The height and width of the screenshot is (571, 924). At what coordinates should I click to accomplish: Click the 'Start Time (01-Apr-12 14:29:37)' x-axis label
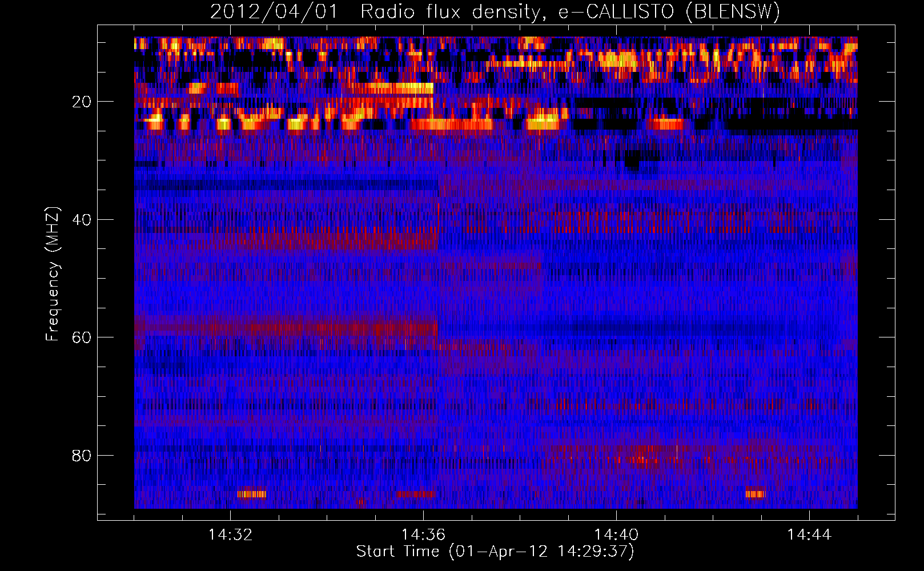point(495,552)
